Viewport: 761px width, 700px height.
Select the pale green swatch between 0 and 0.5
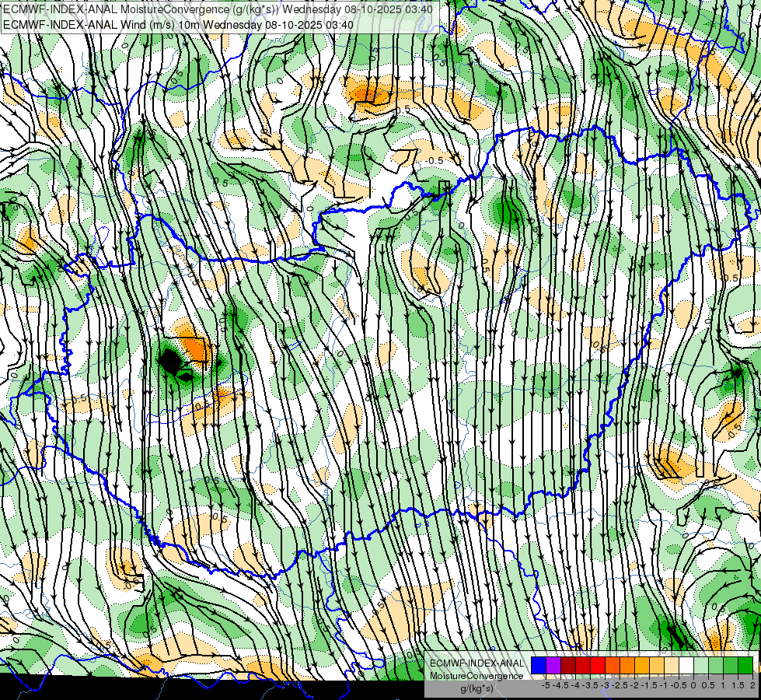click(x=701, y=665)
